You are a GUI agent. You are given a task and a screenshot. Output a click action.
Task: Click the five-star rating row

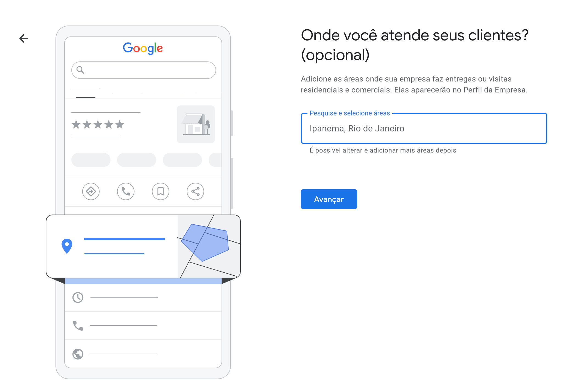coord(98,125)
